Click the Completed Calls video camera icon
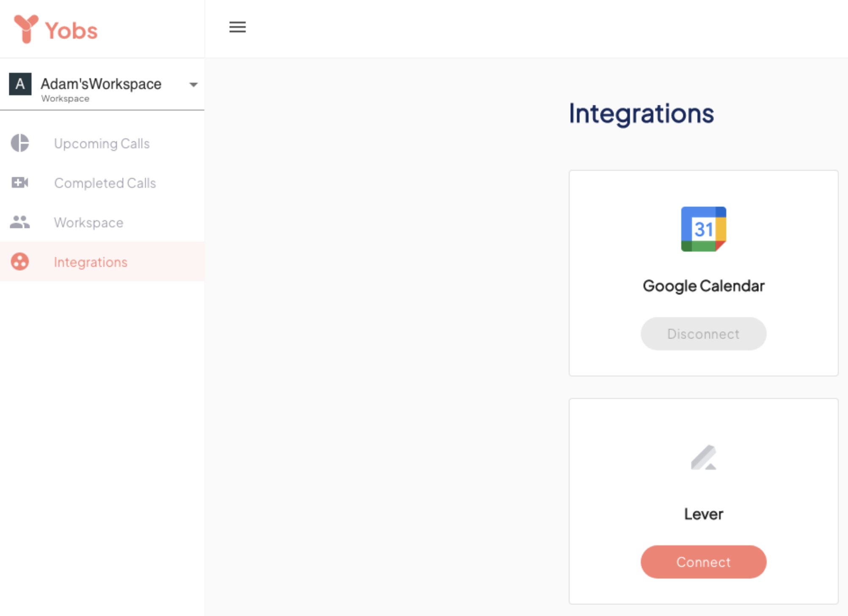The image size is (848, 616). point(20,183)
